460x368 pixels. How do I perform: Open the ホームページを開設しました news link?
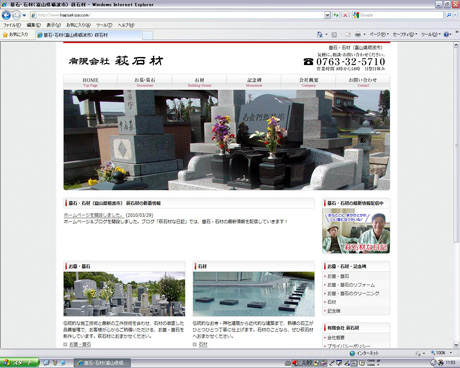(94, 215)
